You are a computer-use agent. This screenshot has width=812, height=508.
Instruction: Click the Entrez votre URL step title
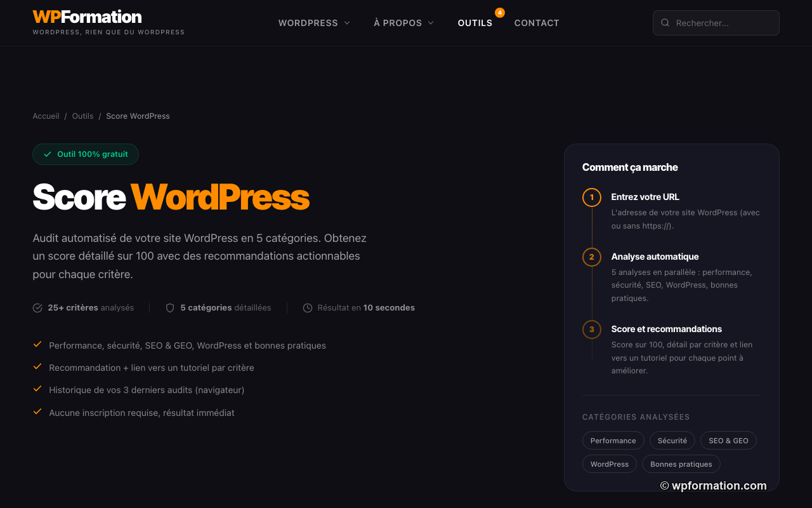[x=645, y=197]
